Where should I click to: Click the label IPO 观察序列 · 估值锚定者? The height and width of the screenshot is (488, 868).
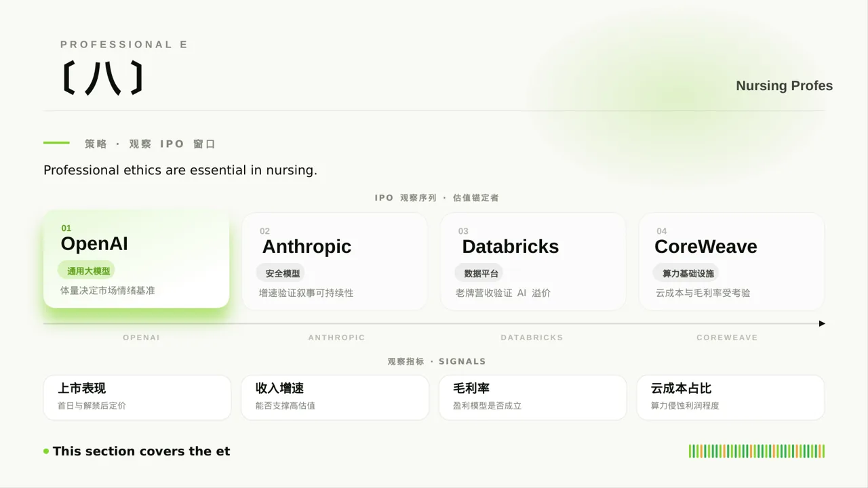point(437,198)
